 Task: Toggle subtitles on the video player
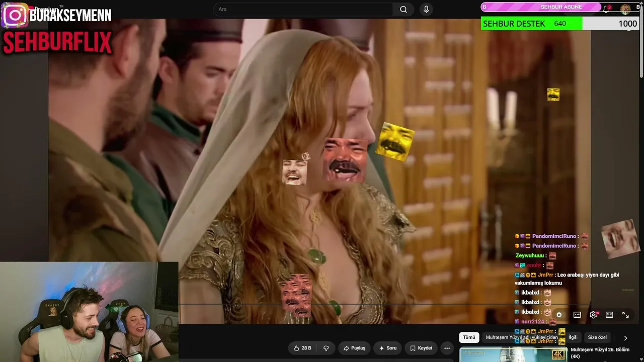coord(577,315)
